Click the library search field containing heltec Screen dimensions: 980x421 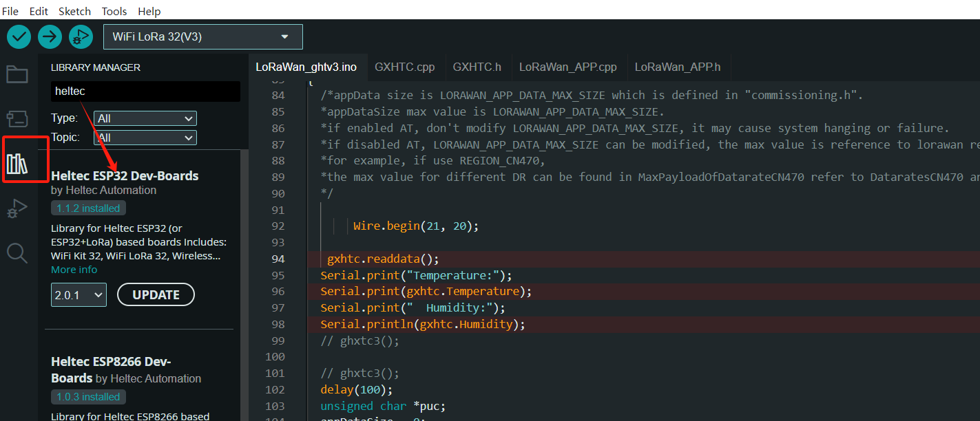tap(145, 91)
